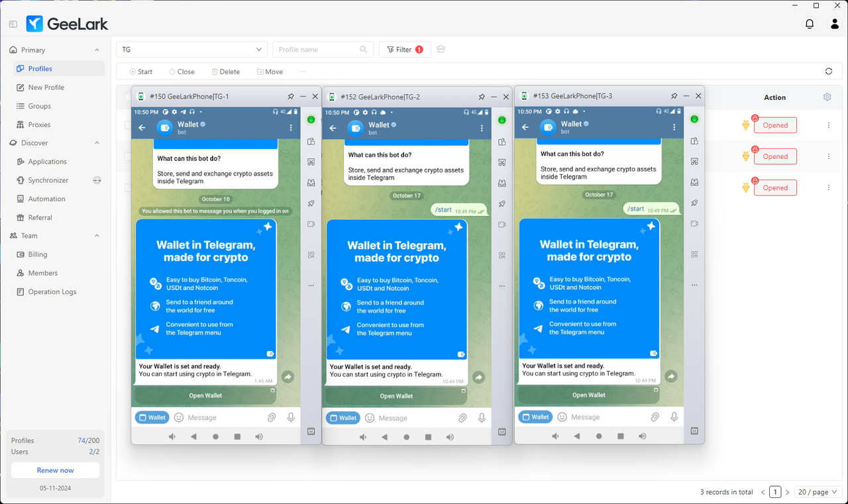Click the Move toolbar button
848x504 pixels.
coord(270,72)
